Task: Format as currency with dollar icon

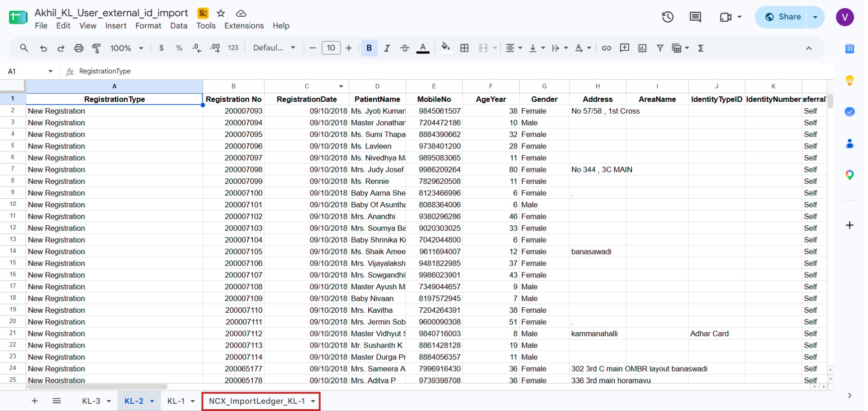Action: [161, 48]
